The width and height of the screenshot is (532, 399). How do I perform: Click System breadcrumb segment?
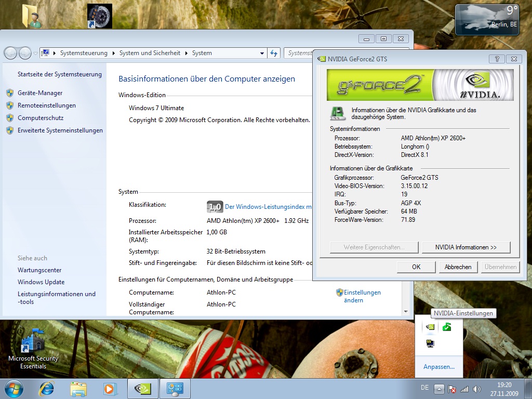tap(202, 53)
